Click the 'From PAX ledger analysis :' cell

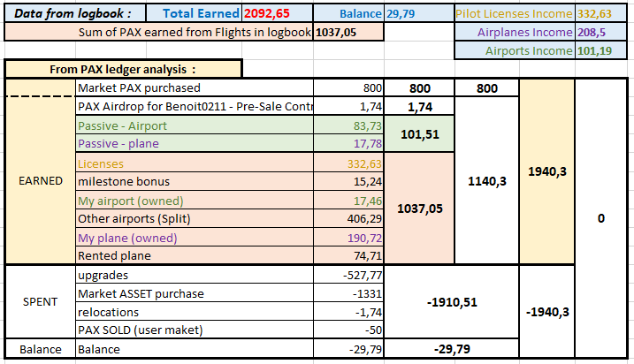pos(123,69)
